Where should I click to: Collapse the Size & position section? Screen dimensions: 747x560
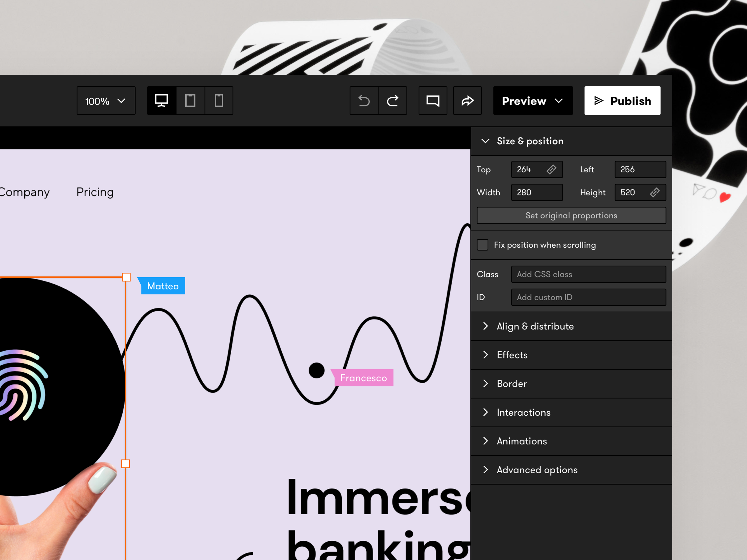[486, 141]
